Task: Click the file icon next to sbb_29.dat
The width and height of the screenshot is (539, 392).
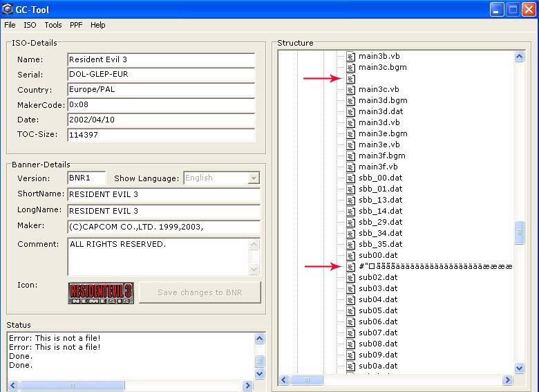Action: tap(350, 222)
